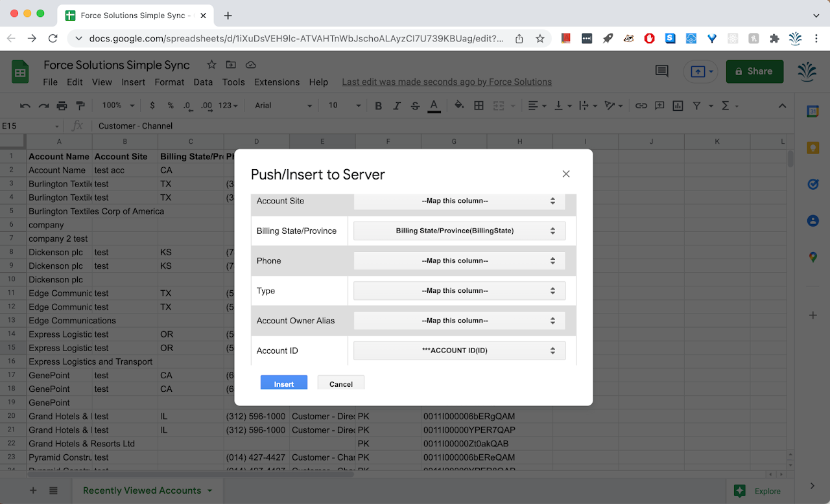Viewport: 830px width, 504px height.
Task: Select the Recently Viewed Accounts sheet tab
Action: 147,490
